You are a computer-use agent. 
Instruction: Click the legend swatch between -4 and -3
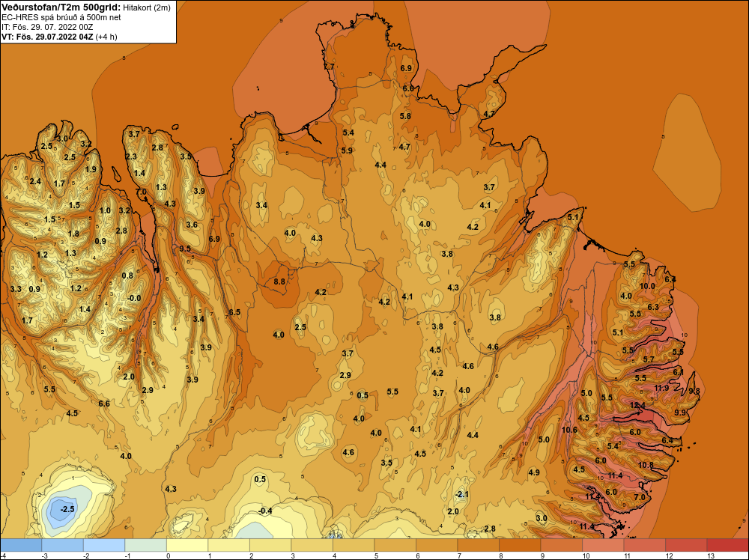point(21,545)
